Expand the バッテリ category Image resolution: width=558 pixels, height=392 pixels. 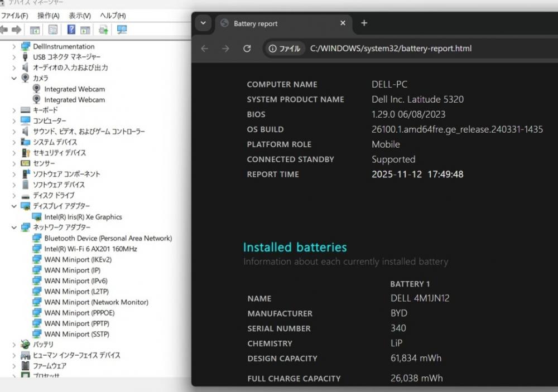(x=14, y=345)
